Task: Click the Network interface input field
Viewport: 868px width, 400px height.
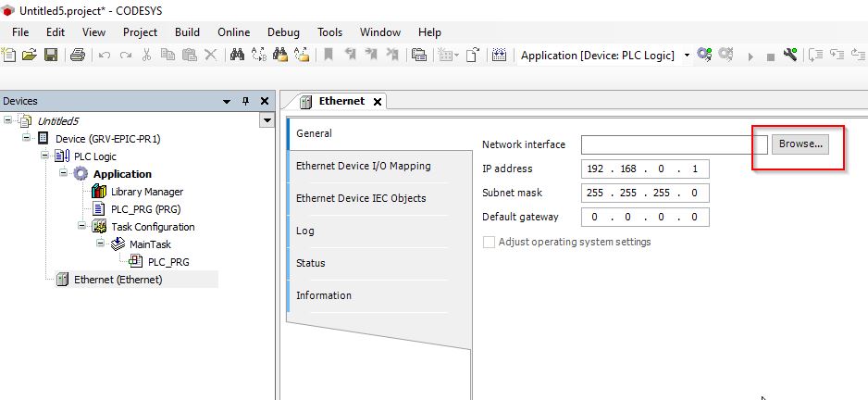Action: [675, 144]
